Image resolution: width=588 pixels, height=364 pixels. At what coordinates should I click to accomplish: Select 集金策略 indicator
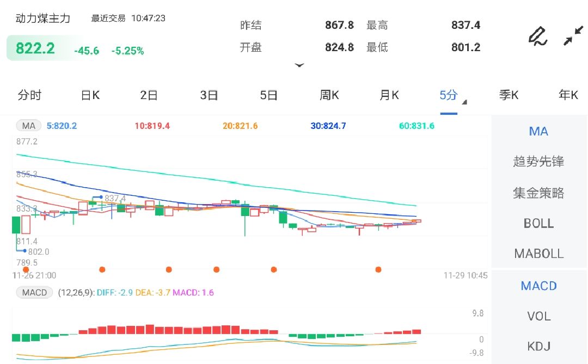538,193
